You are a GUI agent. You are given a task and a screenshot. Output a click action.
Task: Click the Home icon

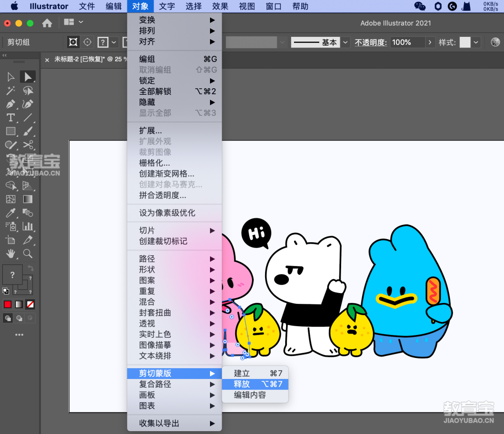point(47,23)
